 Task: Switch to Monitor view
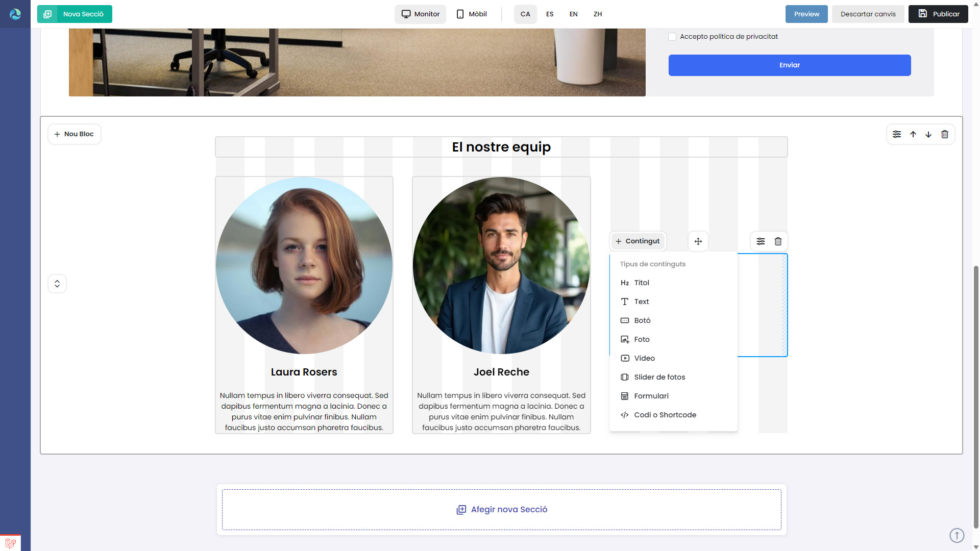(420, 14)
